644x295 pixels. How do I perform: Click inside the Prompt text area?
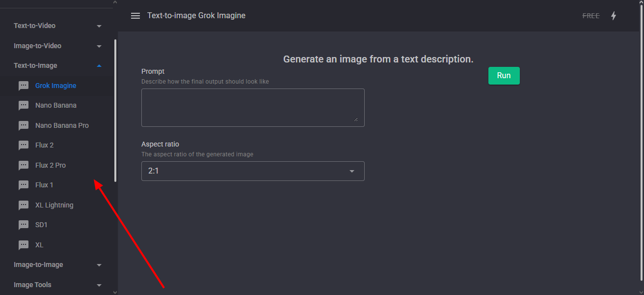click(252, 107)
